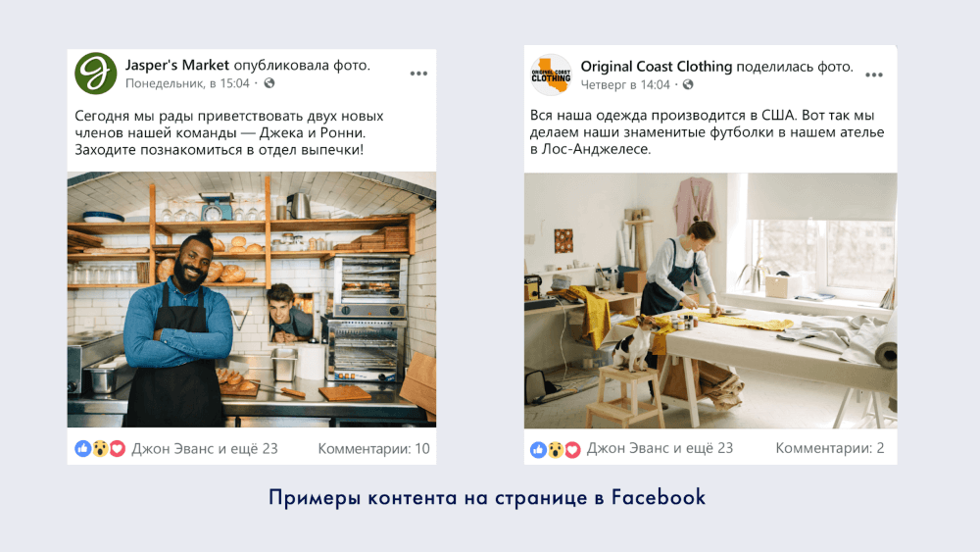Screen dimensions: 980x552
Task: Open the Original Coast Clothing page name link
Action: [x=657, y=67]
